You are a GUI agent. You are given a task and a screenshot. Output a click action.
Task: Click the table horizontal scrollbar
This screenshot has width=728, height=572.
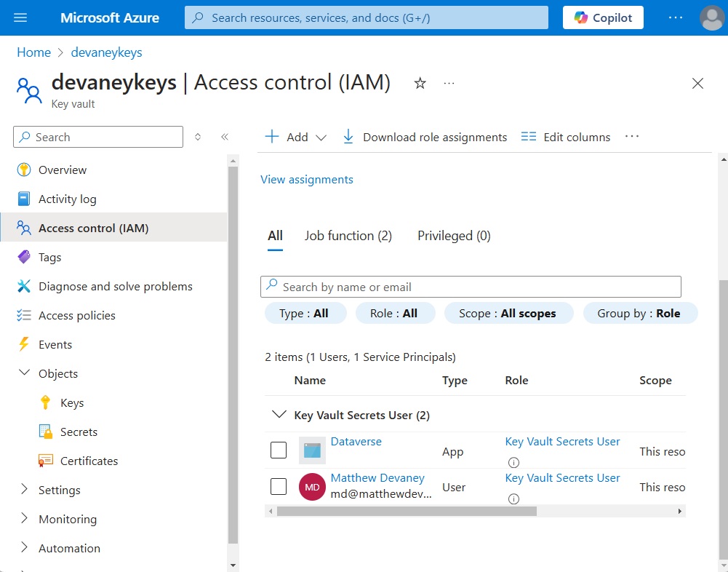point(407,511)
